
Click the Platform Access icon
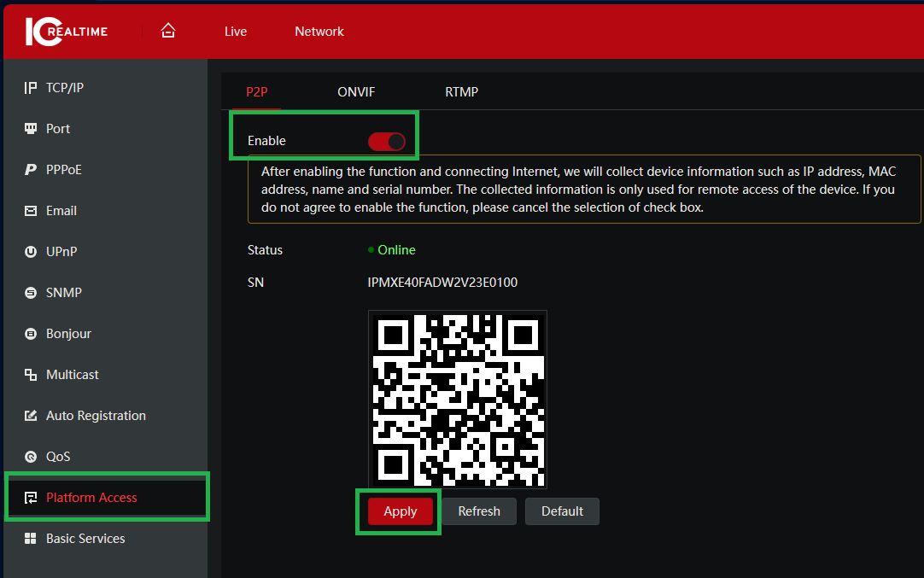31,497
